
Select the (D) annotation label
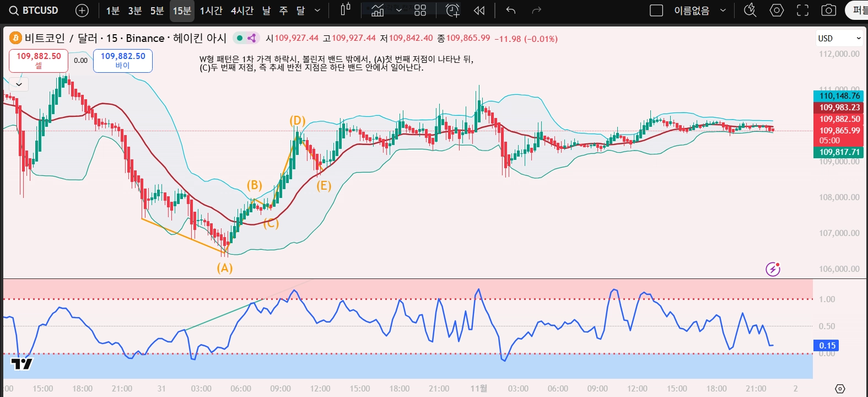pos(298,121)
